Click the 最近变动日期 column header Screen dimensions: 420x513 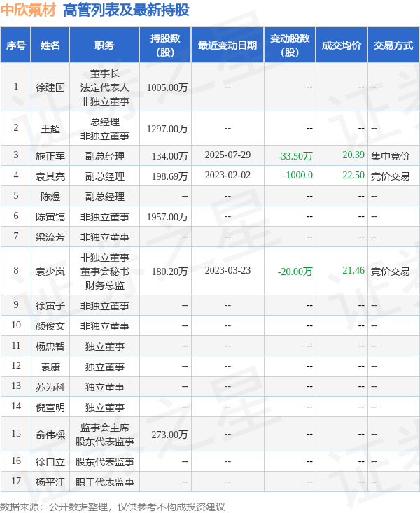(x=227, y=45)
